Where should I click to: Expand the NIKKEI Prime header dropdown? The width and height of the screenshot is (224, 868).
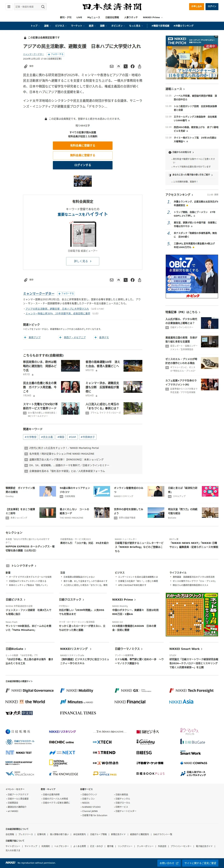[153, 17]
